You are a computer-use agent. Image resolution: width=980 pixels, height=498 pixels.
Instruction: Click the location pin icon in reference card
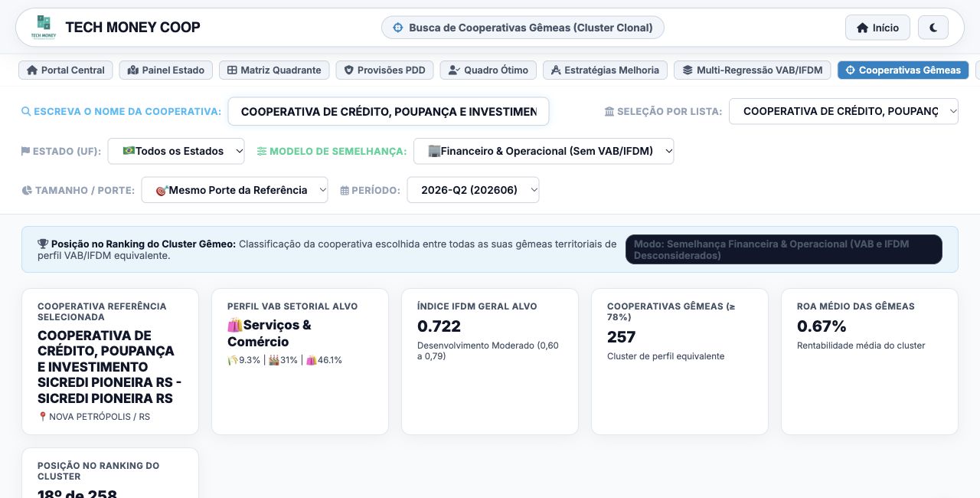[x=43, y=417]
